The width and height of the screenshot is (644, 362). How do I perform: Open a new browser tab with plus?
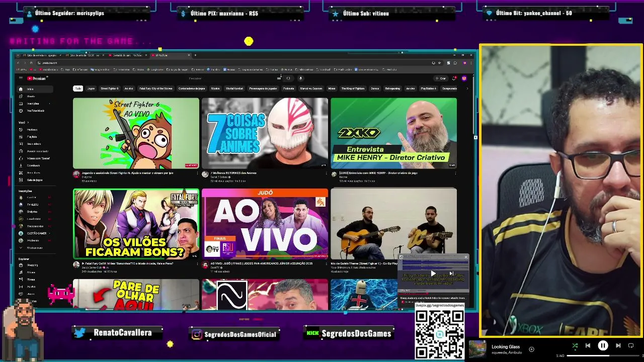click(x=196, y=55)
